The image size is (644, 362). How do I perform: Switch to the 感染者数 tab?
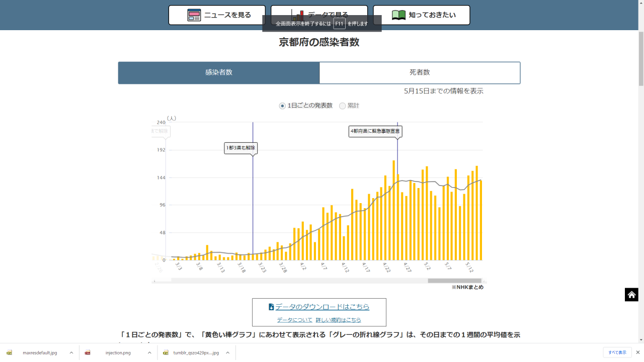[219, 72]
